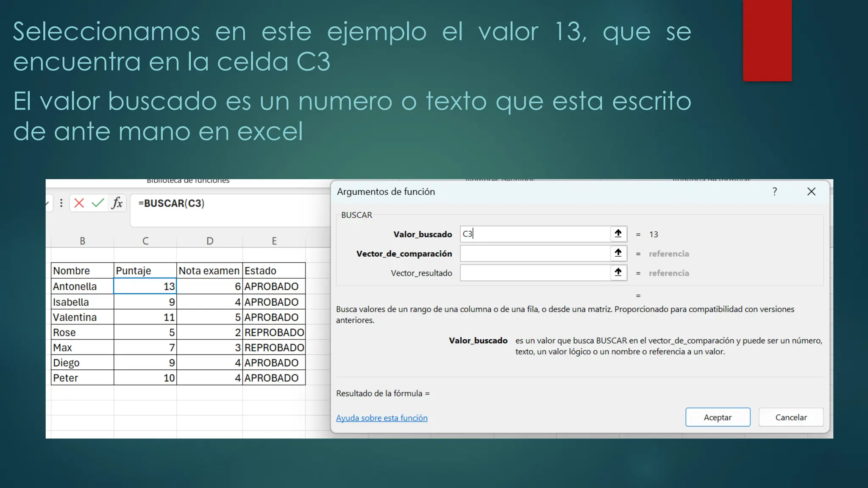This screenshot has height=488, width=868.
Task: Click the Vector_resultado range selector arrow
Action: tap(618, 273)
